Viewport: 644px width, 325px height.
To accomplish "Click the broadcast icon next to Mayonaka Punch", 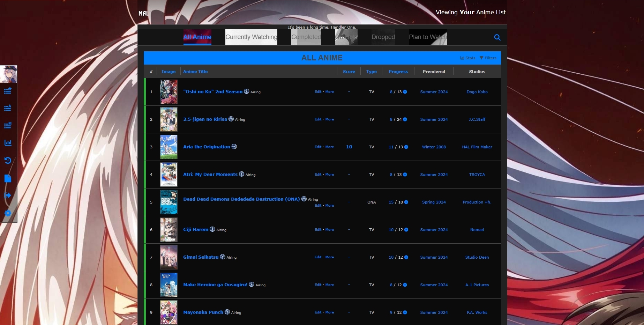I will coord(227,312).
